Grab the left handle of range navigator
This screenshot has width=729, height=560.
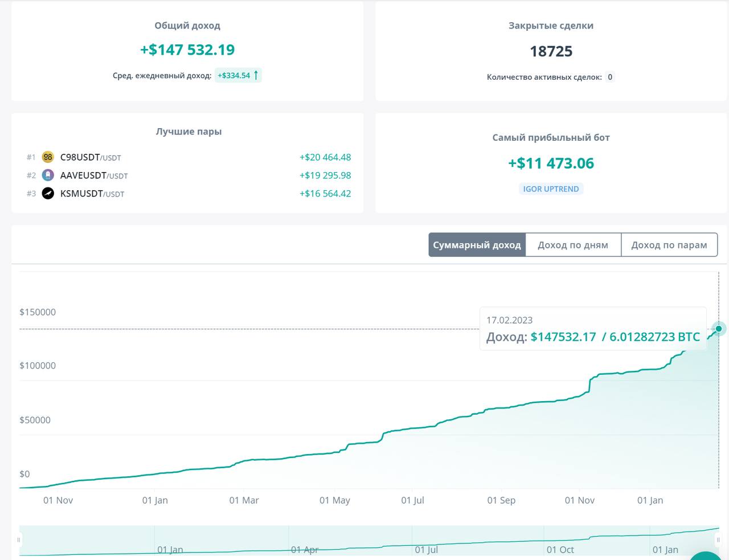[19, 539]
